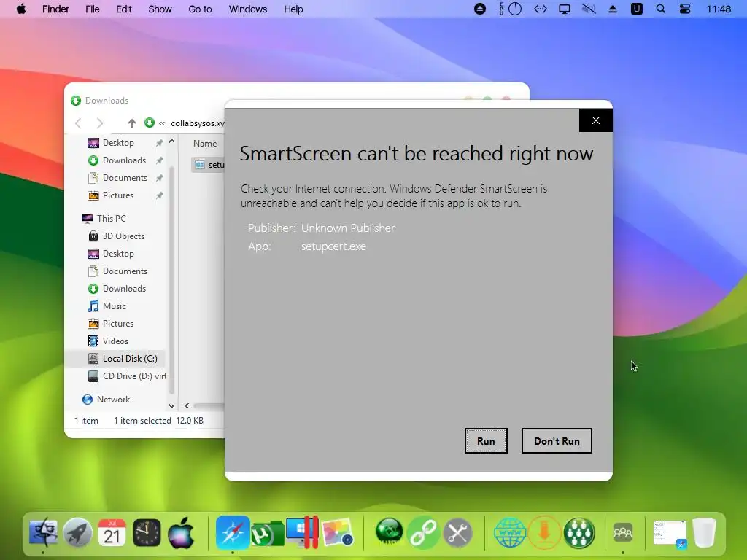Open the Help menu in menu bar
This screenshot has height=560, width=747.
point(293,9)
